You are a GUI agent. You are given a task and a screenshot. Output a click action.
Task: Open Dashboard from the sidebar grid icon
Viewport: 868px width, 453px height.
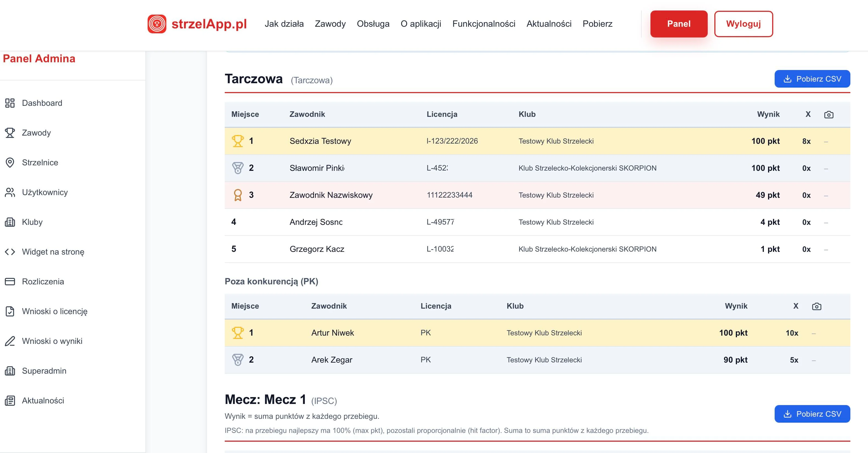tap(10, 103)
